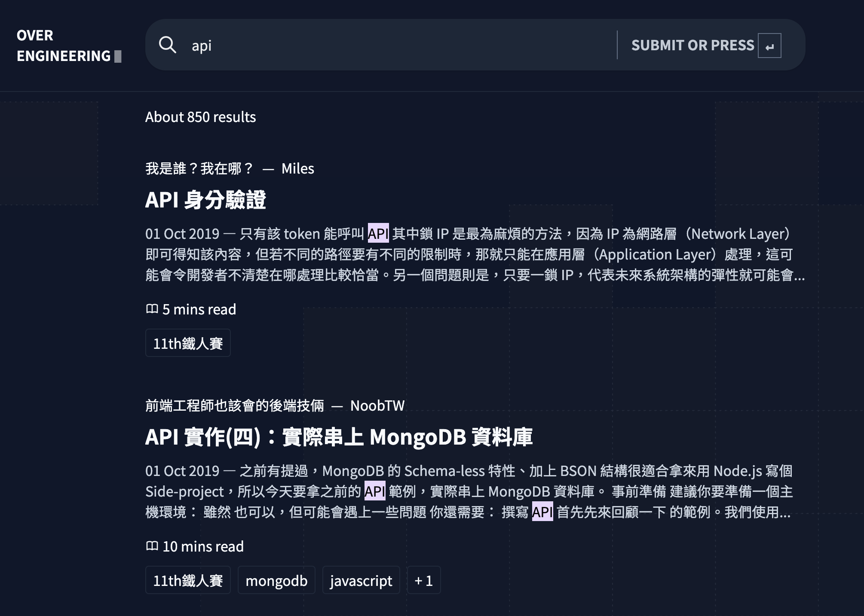Open the MongoDB 資料庫 API article
864x616 pixels.
339,437
